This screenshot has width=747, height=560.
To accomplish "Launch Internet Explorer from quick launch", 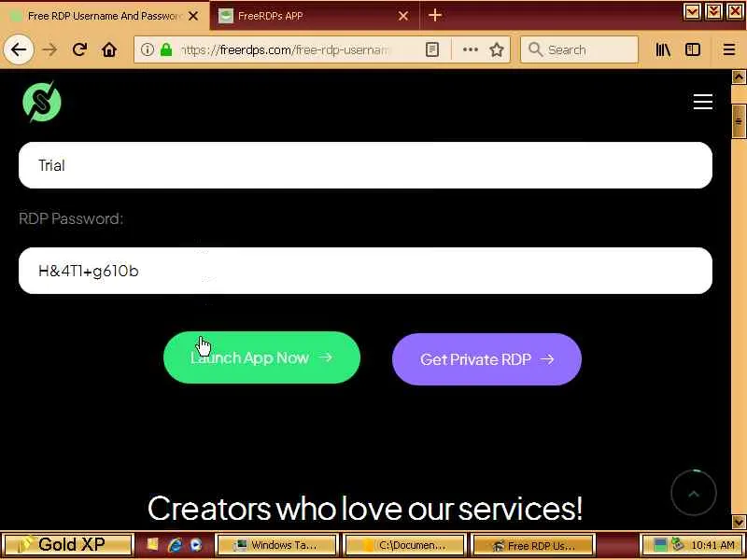I will 176,545.
